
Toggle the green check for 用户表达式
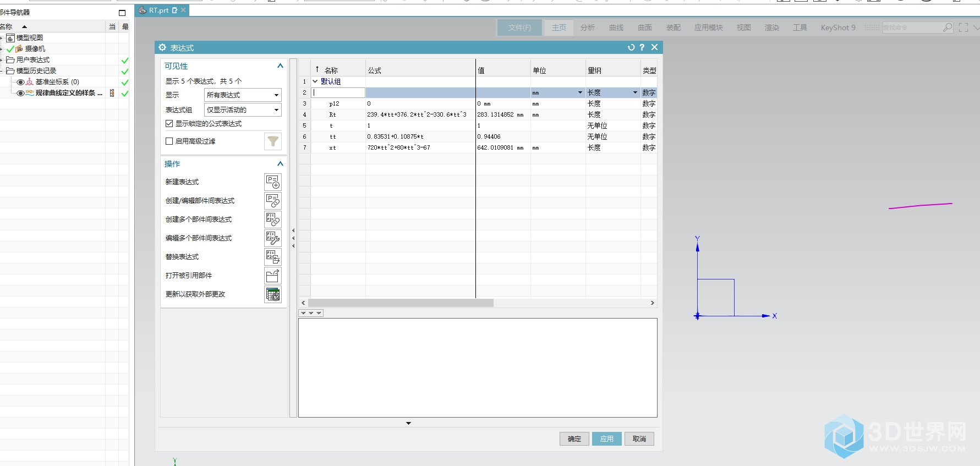point(125,60)
